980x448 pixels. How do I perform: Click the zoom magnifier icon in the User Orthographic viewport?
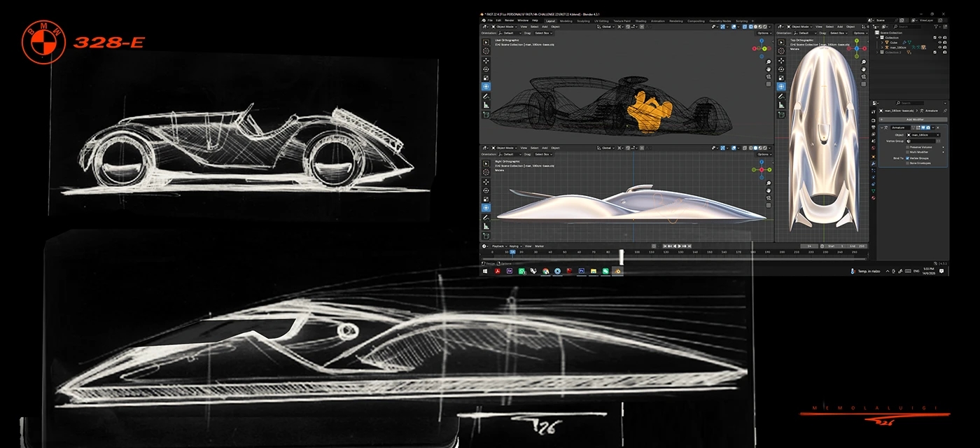(x=769, y=62)
